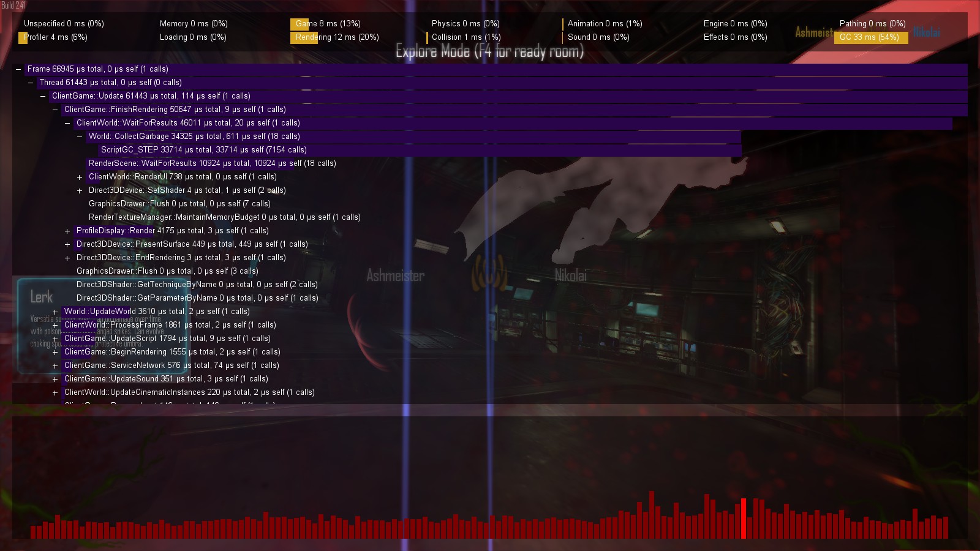Select the bright red highlighted frame bar
Image resolution: width=980 pixels, height=551 pixels.
(744, 519)
